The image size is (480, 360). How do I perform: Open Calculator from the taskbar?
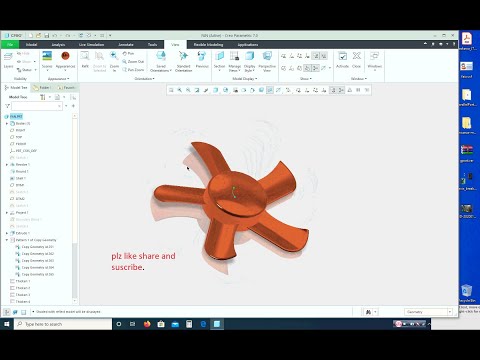tap(189, 324)
